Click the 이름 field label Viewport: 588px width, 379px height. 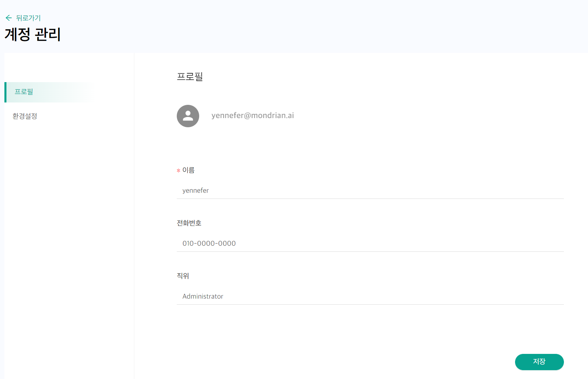click(x=188, y=170)
